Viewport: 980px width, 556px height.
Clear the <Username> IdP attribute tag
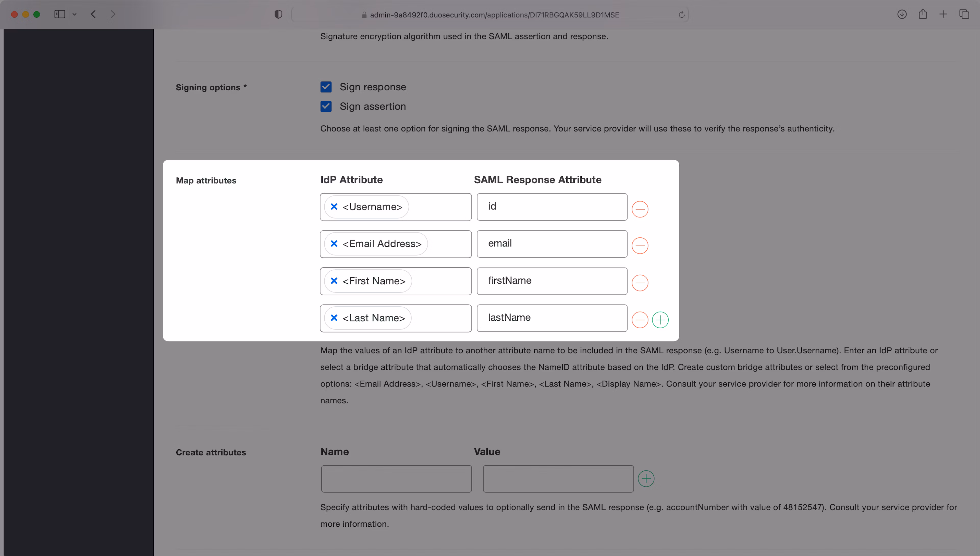pos(334,207)
